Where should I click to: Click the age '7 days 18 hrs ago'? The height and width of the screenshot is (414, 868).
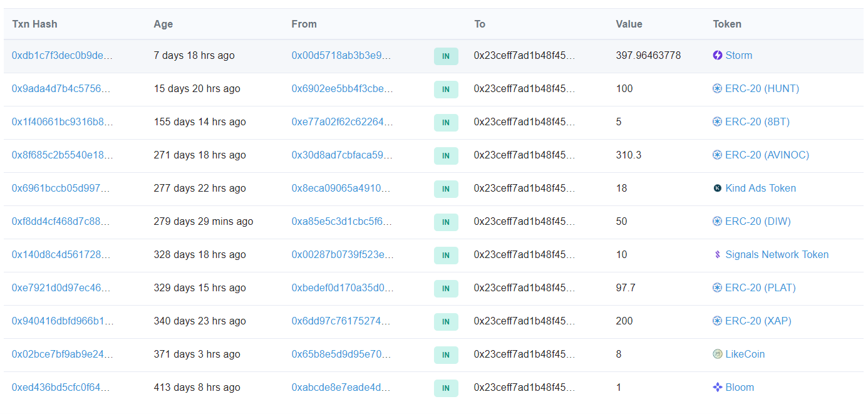pyautogui.click(x=194, y=55)
